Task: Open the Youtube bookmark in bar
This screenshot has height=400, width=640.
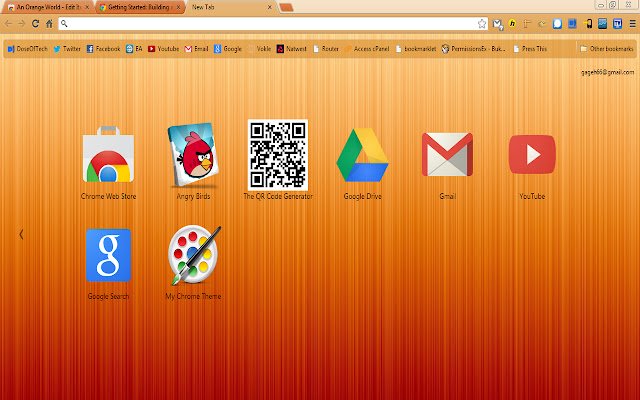Action: [x=163, y=49]
